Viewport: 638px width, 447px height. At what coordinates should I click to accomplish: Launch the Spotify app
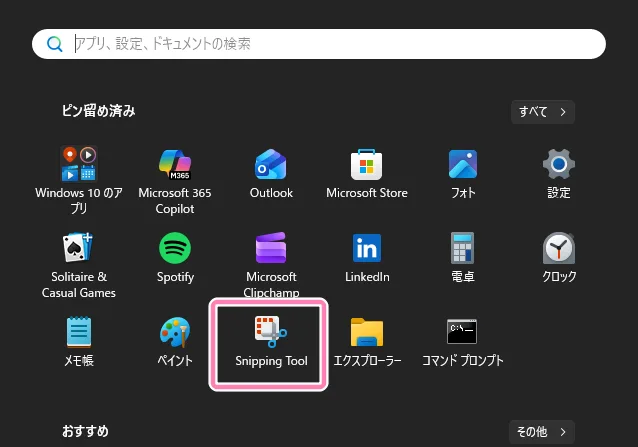pyautogui.click(x=175, y=248)
